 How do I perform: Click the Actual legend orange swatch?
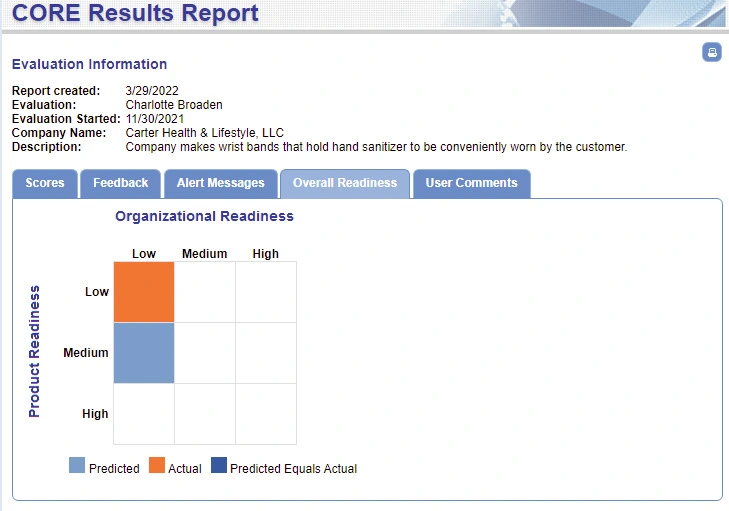157,465
